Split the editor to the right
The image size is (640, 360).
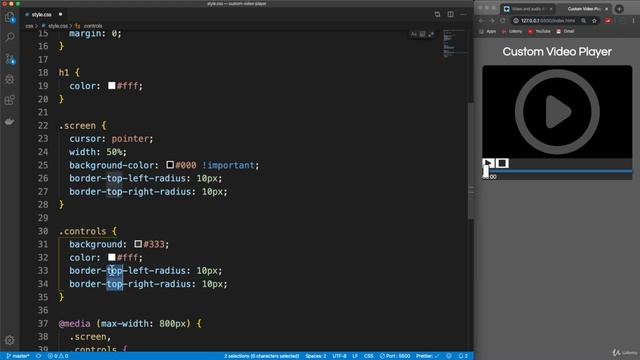tap(450, 14)
